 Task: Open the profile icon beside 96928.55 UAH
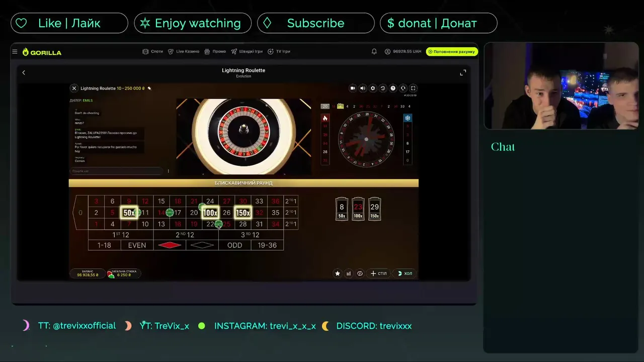coord(387,51)
